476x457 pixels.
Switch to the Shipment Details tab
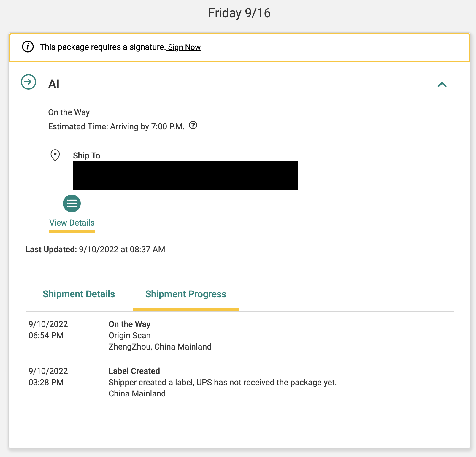pos(79,294)
